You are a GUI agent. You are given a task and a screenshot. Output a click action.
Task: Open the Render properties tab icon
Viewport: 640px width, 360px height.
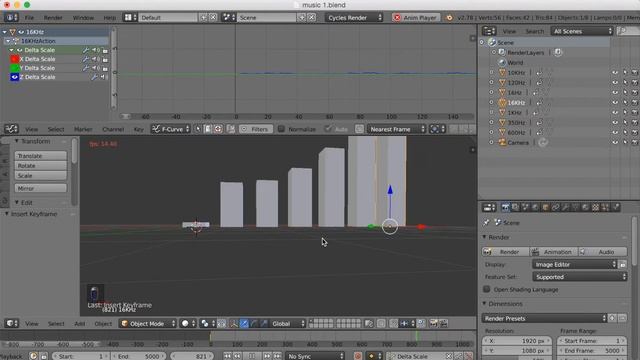pos(505,207)
